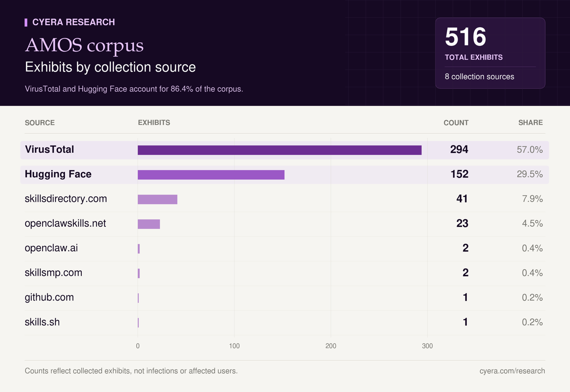
Task: Click the 'Exhibits by collection source' subtitle
Action: (x=110, y=67)
